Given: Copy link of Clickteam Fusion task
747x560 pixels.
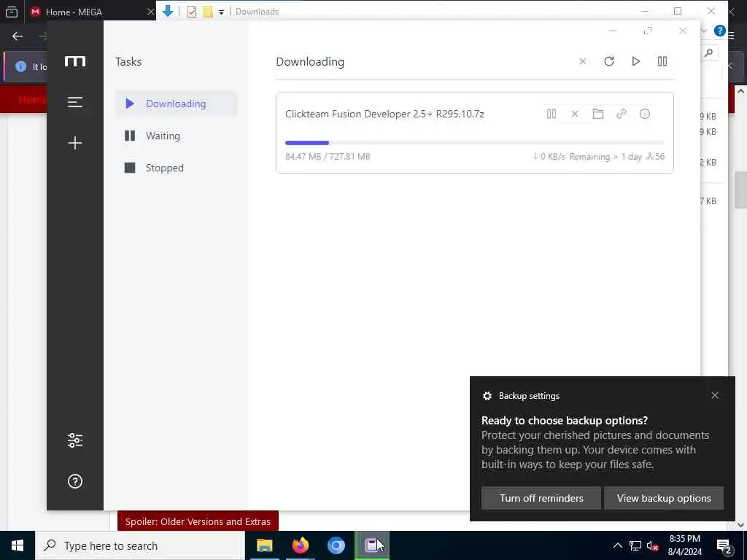Looking at the screenshot, I should click(x=622, y=114).
